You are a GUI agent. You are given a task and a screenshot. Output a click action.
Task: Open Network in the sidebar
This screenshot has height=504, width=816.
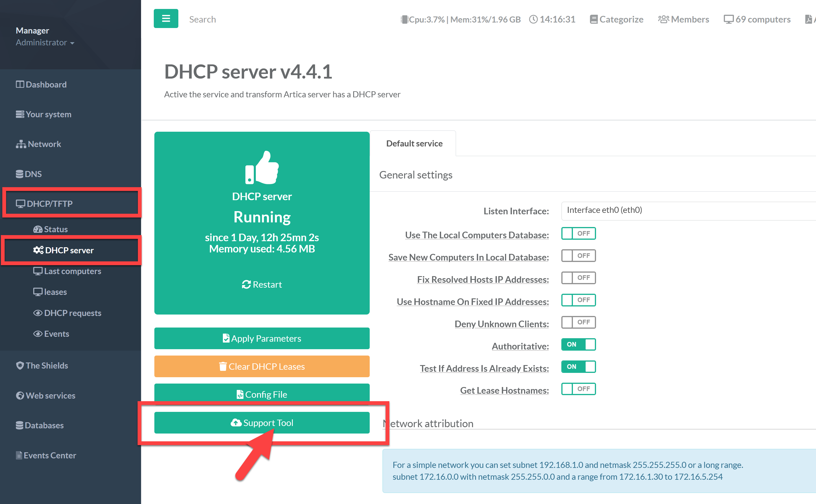coord(44,144)
